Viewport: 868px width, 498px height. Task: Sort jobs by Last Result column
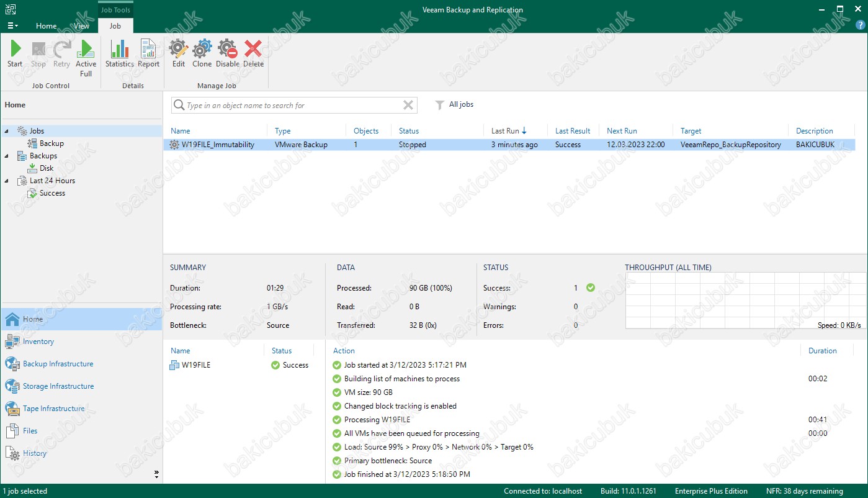click(x=574, y=131)
